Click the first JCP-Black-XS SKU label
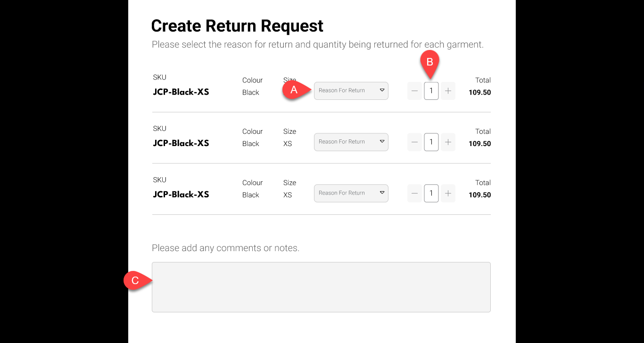 (181, 92)
